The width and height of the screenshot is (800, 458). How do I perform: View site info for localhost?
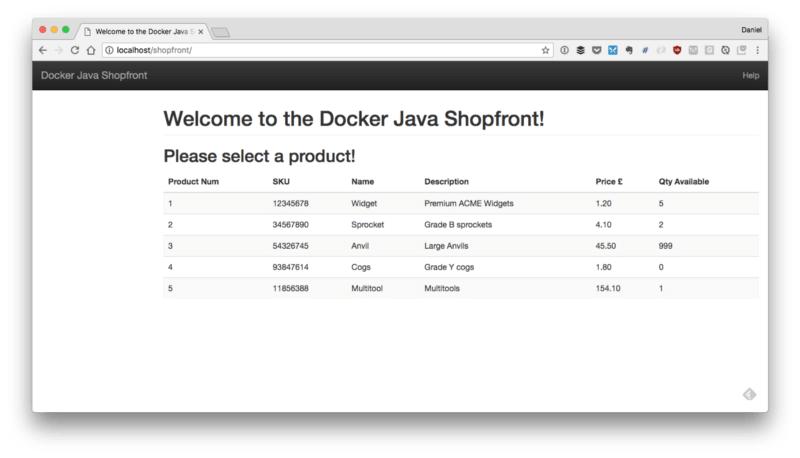pos(109,50)
